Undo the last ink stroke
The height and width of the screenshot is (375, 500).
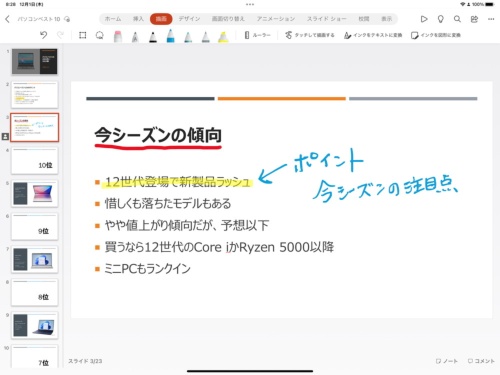point(43,35)
